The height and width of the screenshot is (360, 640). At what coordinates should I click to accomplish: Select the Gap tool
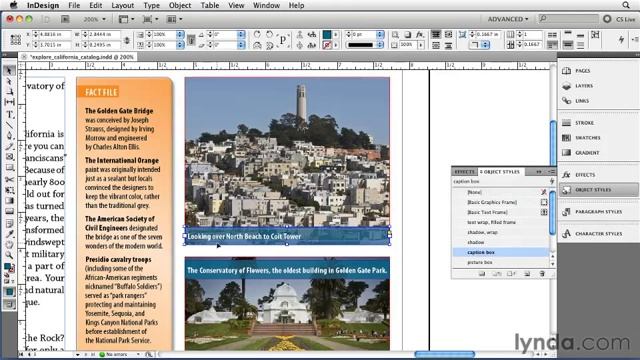9,102
